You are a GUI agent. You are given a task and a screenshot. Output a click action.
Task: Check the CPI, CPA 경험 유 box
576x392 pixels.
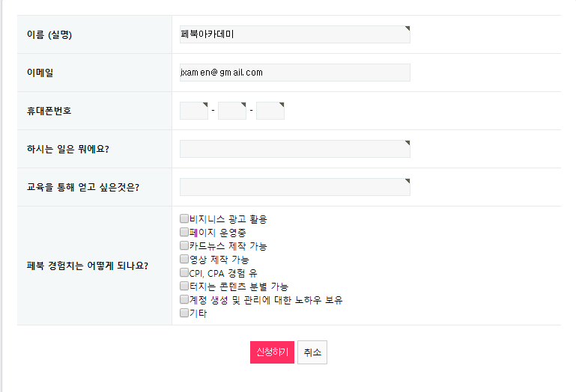coord(184,273)
